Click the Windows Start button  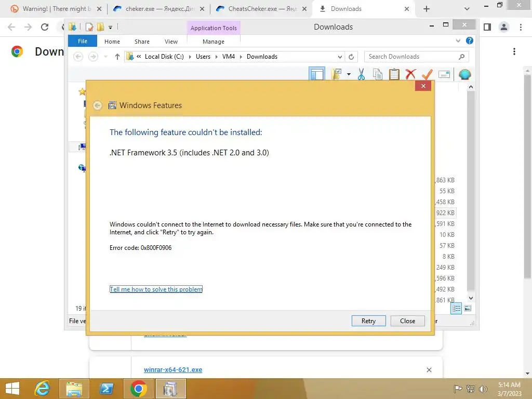coord(12,389)
